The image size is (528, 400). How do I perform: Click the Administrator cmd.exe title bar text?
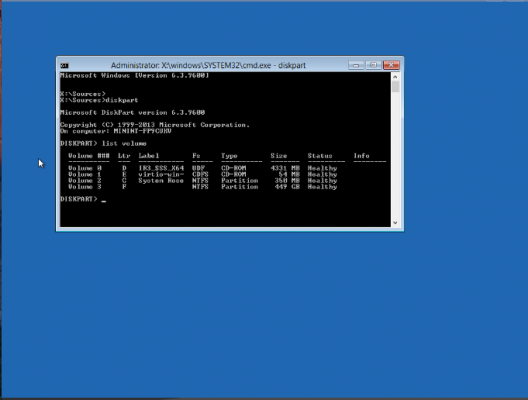point(208,65)
